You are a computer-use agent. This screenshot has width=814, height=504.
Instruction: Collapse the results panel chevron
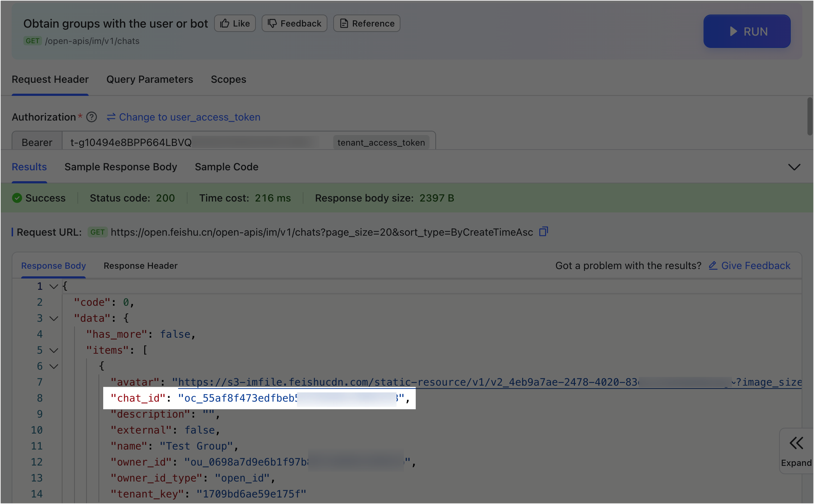(x=794, y=167)
